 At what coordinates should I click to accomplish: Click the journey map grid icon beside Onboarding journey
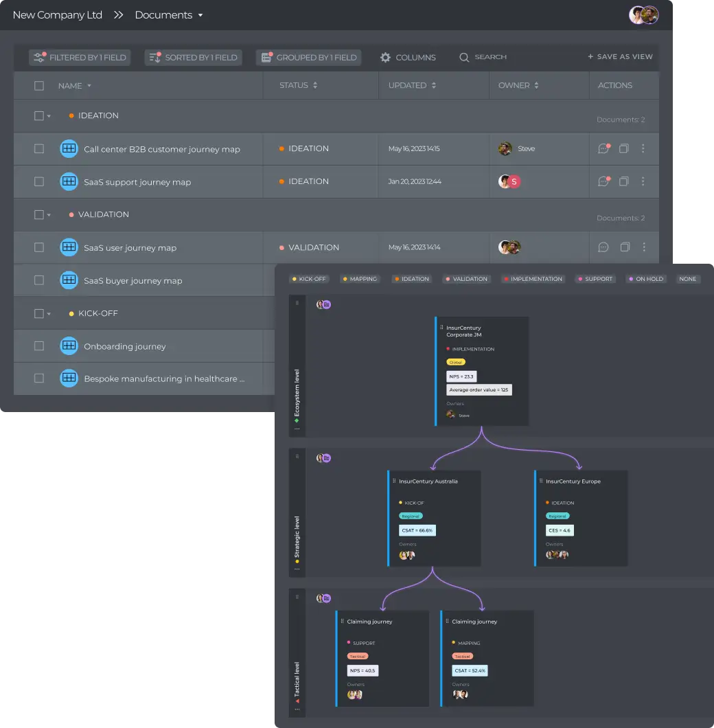pos(69,345)
